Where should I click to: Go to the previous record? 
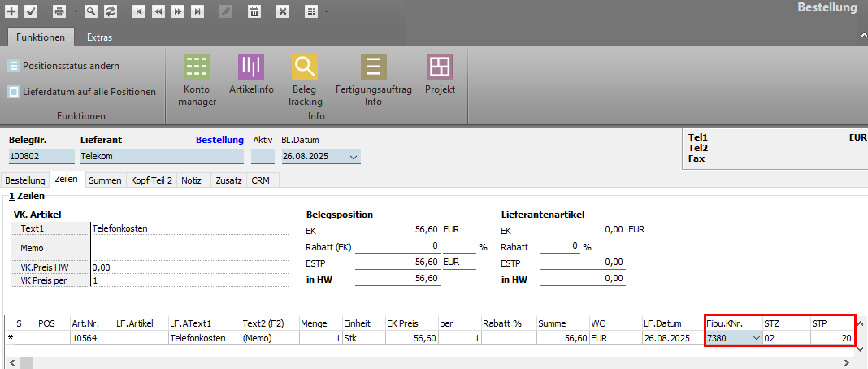click(x=158, y=11)
